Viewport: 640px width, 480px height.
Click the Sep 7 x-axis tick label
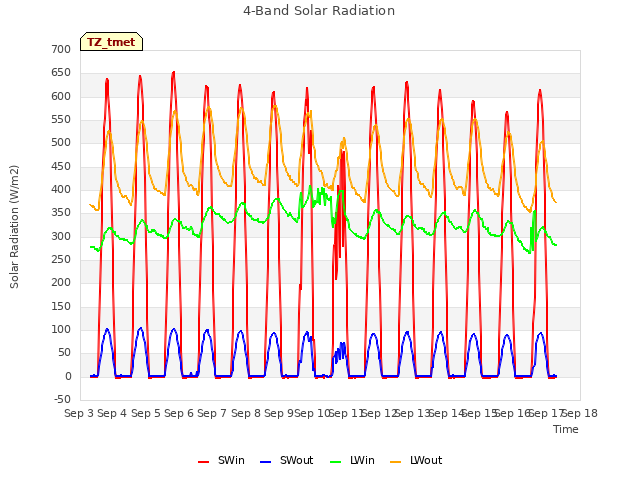[212, 413]
